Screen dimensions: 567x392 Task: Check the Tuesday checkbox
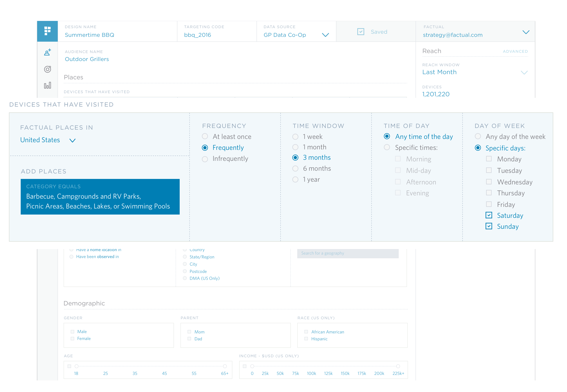pos(489,170)
